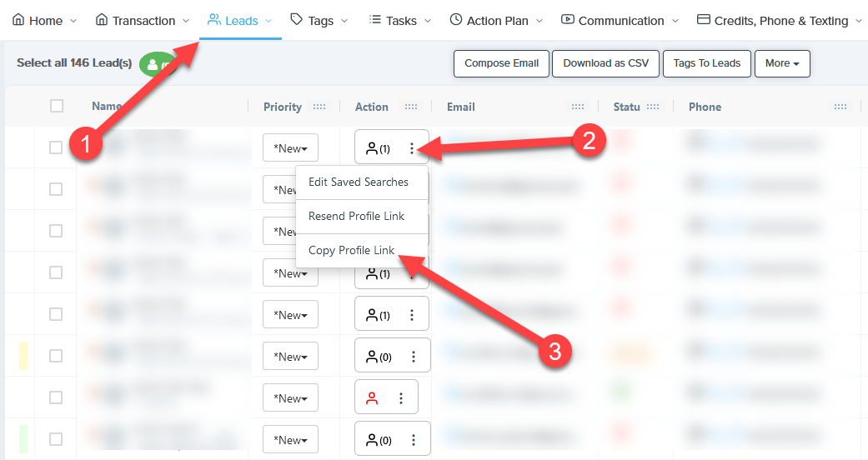Viewport: 868px width, 460px height.
Task: Check the first lead row checkbox
Action: coord(56,147)
